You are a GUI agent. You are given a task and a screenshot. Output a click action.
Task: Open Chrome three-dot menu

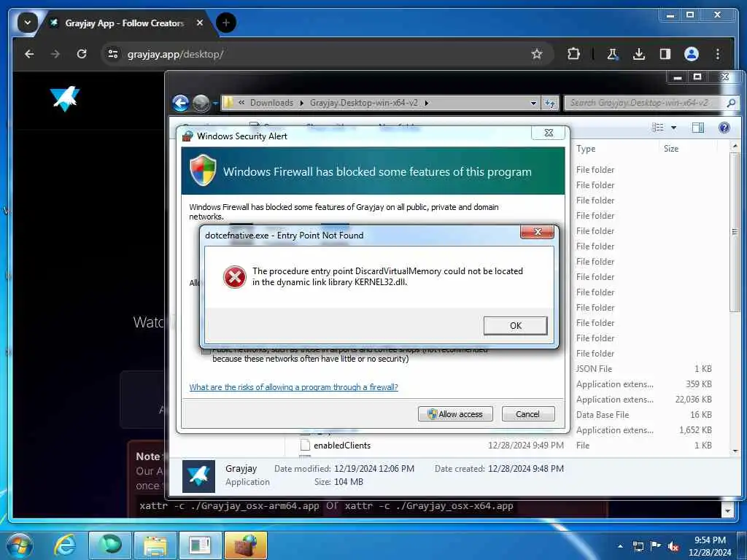click(x=718, y=54)
